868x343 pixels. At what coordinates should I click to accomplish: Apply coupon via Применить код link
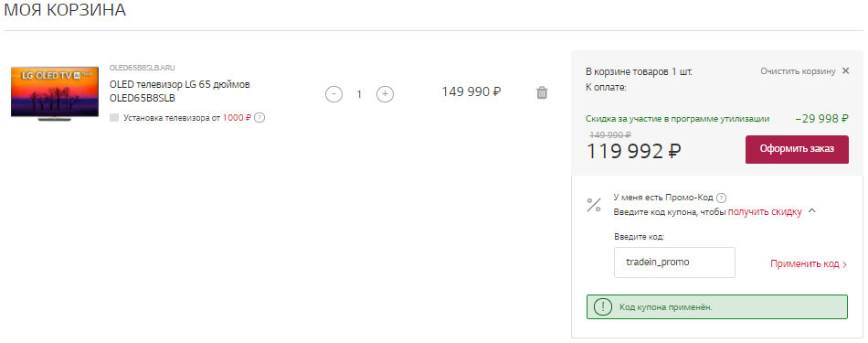[809, 263]
